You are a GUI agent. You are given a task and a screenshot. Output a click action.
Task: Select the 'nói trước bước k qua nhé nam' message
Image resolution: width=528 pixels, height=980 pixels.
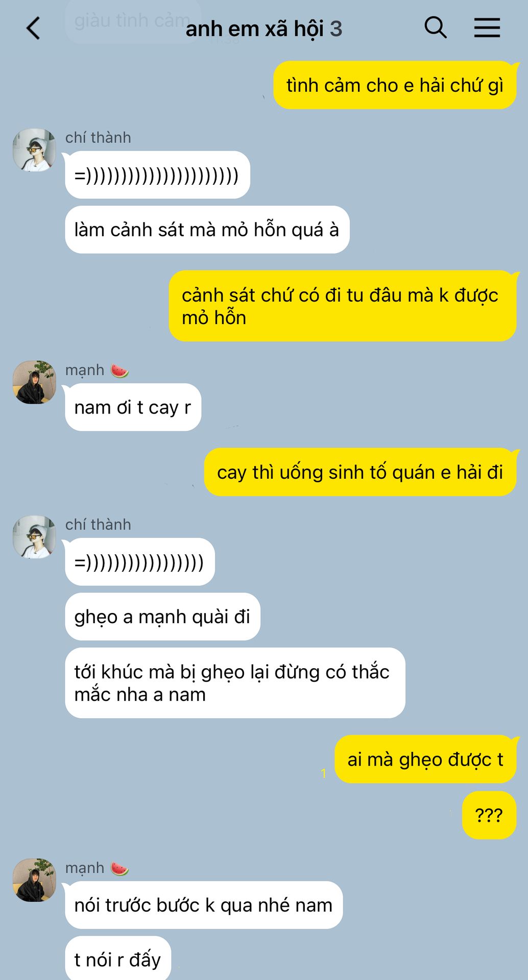pyautogui.click(x=204, y=905)
